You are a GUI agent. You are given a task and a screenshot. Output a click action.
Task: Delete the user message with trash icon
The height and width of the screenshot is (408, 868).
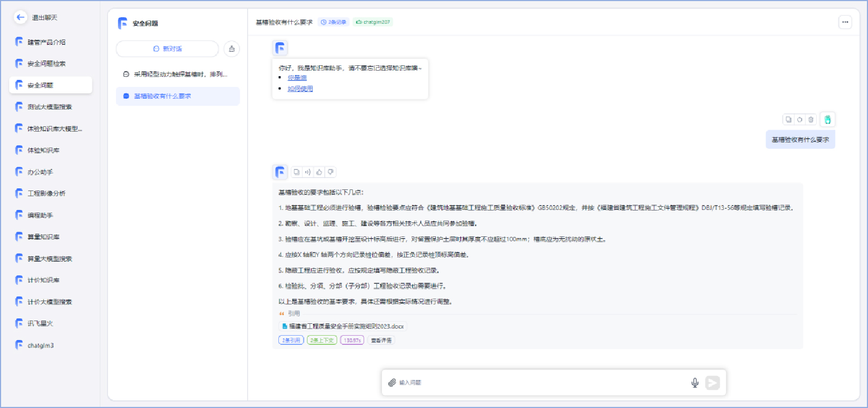[x=811, y=119]
